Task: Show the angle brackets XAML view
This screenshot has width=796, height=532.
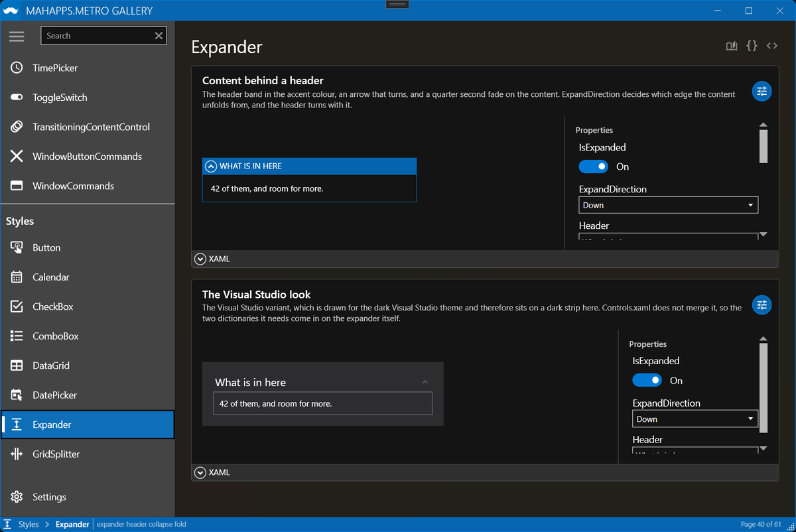Action: [x=771, y=46]
